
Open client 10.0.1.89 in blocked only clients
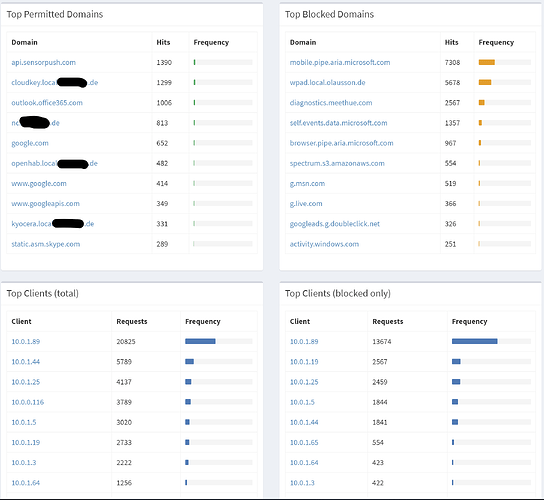[x=304, y=341]
